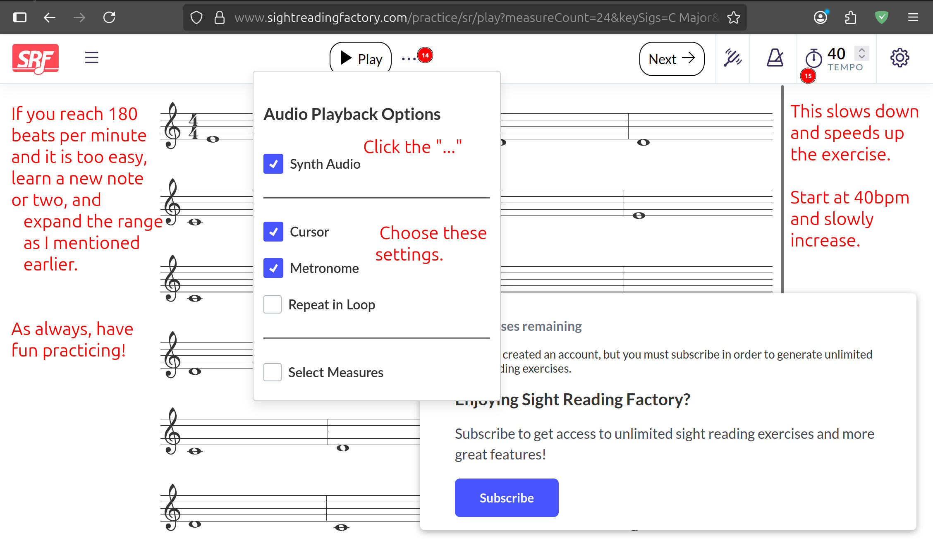Toggle the metronome icon in toolbar

point(775,57)
